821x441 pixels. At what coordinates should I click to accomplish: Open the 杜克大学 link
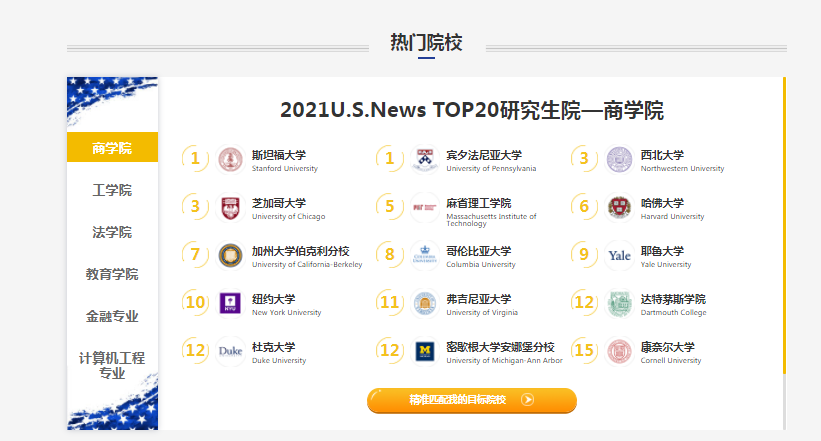coord(273,347)
